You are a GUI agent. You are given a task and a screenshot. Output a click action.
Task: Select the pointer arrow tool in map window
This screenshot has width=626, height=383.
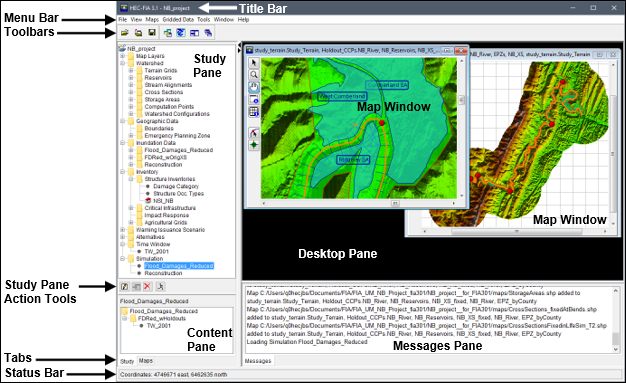254,63
